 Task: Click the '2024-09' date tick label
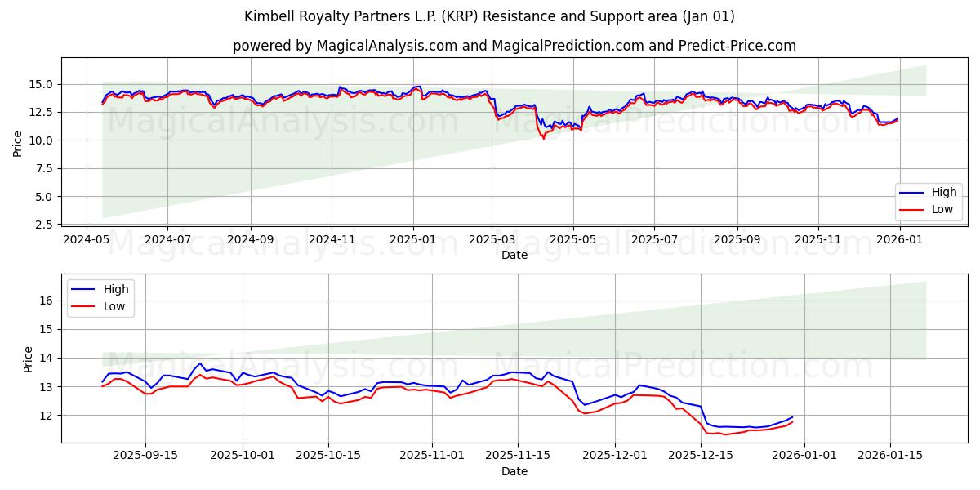coord(250,239)
